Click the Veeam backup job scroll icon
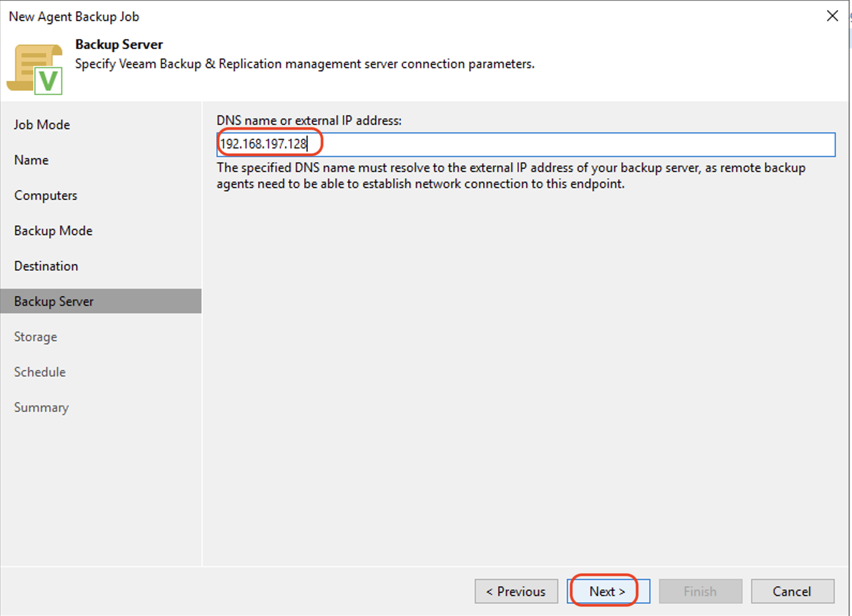 tap(35, 69)
